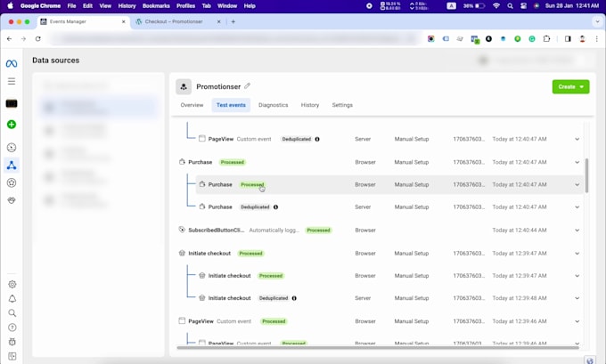Click the Promotionser pixel avatar icon

[x=184, y=87]
